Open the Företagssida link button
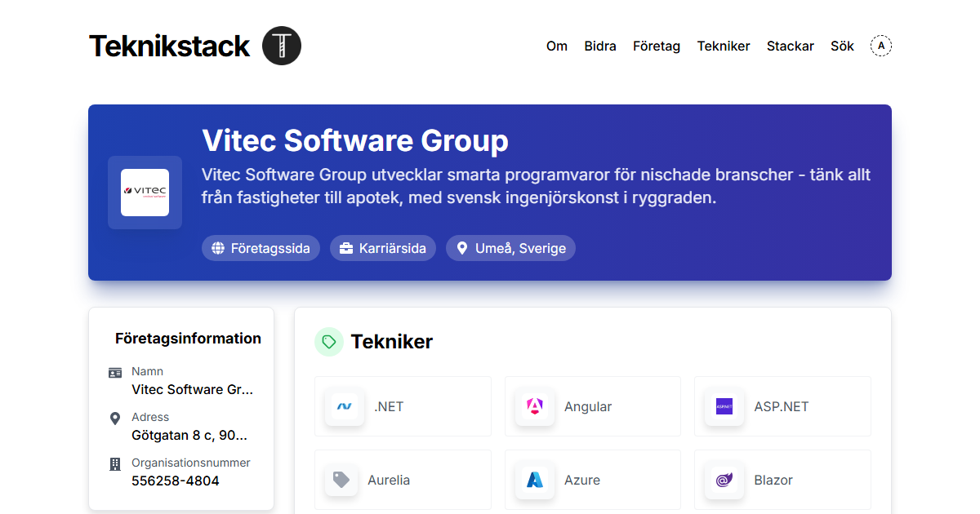The height and width of the screenshot is (514, 980). tap(261, 248)
